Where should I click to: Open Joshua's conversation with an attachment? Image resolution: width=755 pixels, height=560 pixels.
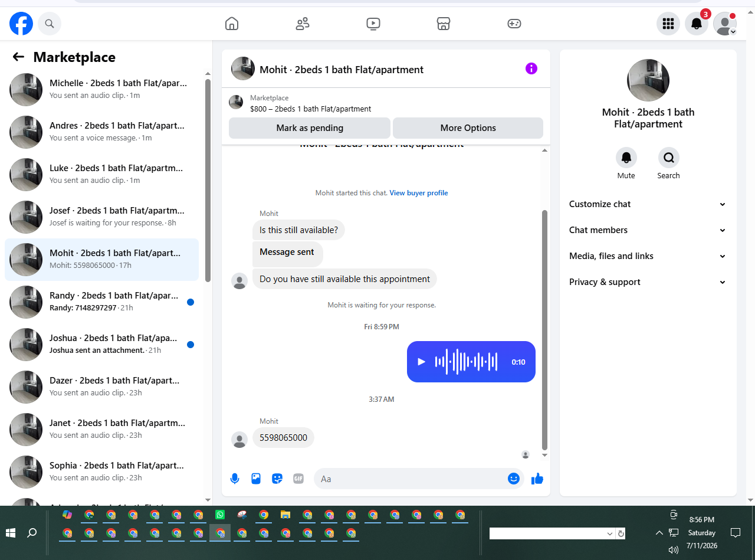click(x=101, y=345)
